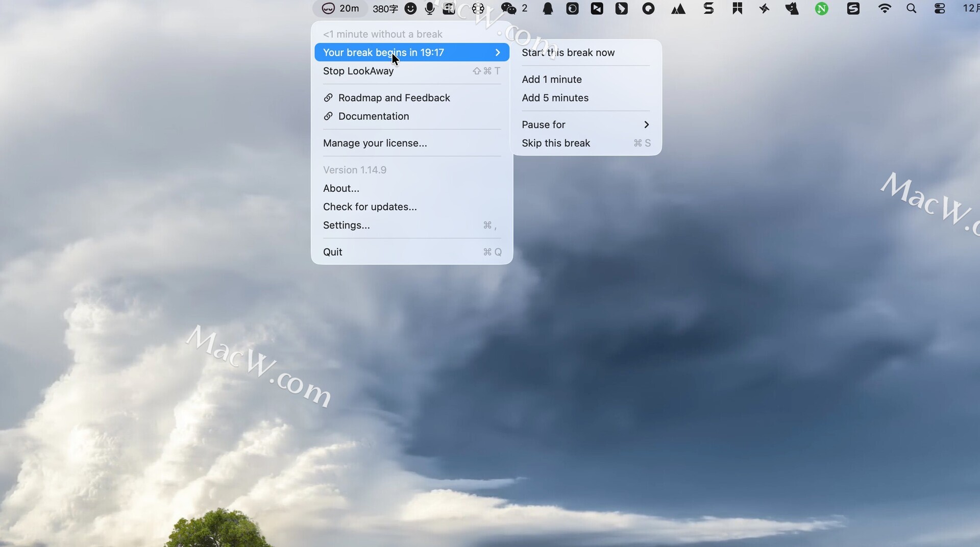This screenshot has height=547, width=980.
Task: Select Add 5 minutes option
Action: 555,98
